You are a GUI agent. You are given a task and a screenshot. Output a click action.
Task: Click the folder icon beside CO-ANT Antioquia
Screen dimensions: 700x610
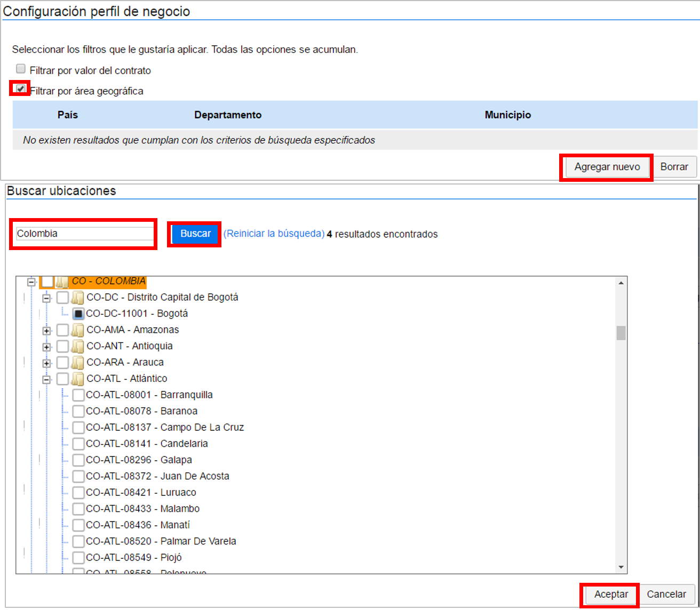tap(78, 347)
